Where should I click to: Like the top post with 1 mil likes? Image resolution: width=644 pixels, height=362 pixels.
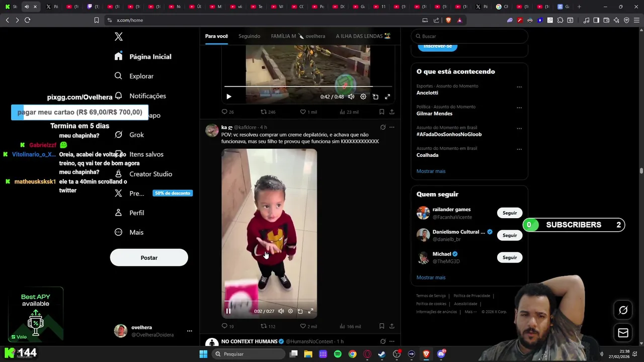[x=308, y=112]
